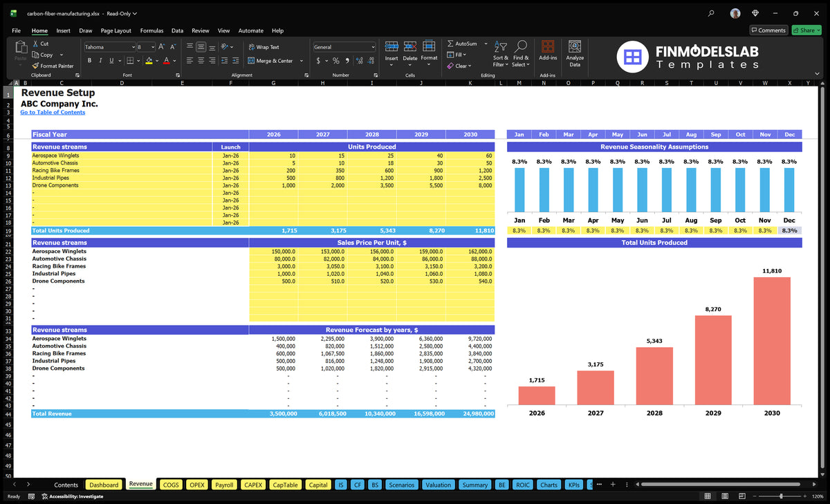830x504 pixels.
Task: Click the Format cells icon
Action: point(429,46)
